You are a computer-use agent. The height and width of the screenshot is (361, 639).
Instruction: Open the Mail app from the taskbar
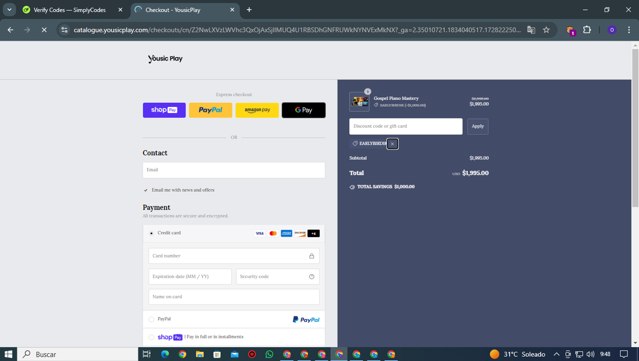tap(235, 354)
